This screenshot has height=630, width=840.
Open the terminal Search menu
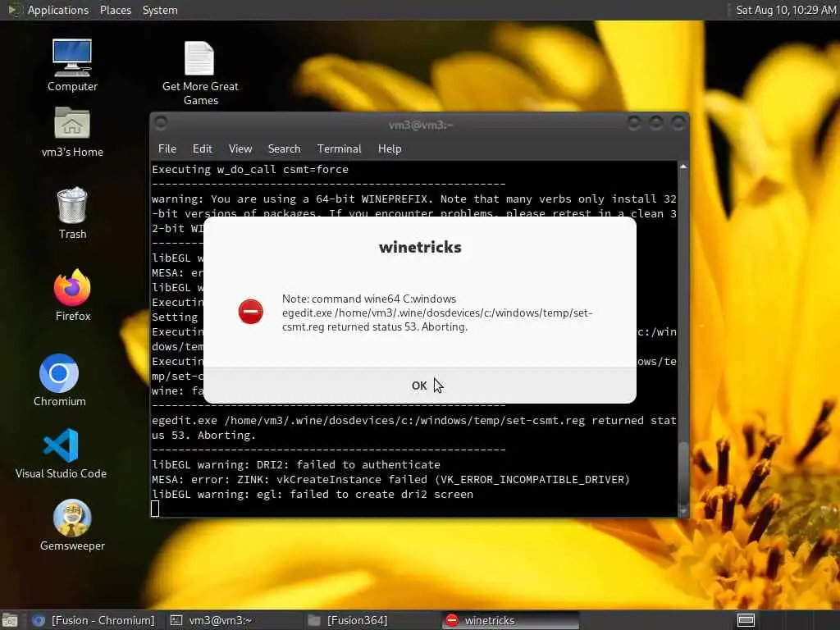click(x=284, y=149)
